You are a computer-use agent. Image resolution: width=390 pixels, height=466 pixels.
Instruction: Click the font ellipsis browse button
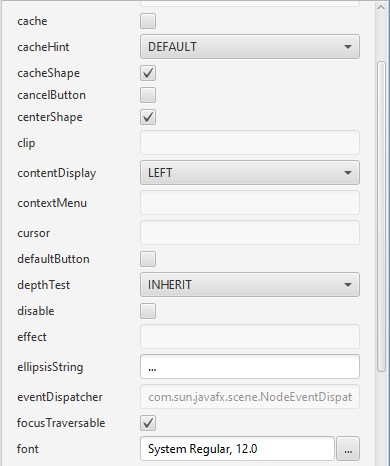coord(348,449)
